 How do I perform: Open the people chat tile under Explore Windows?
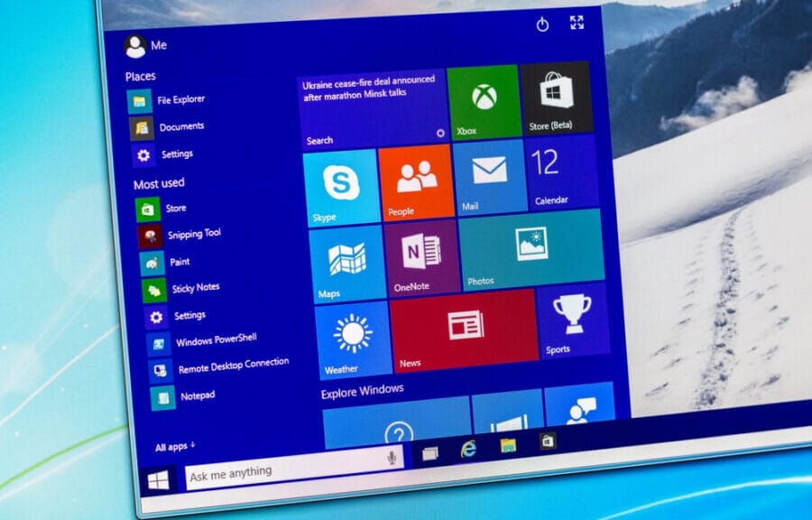(580, 402)
